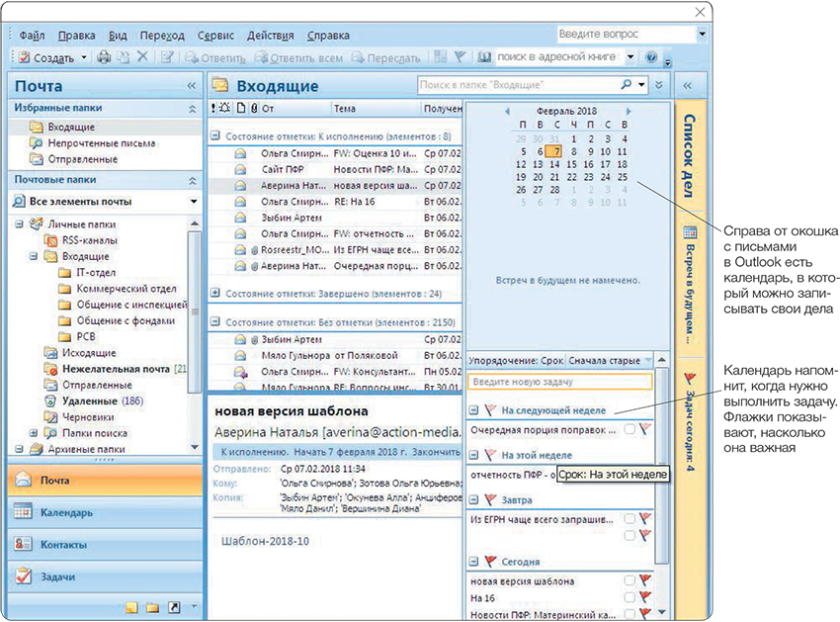Image resolution: width=840 pixels, height=622 pixels.
Task: Collapse the 'Сегодня' task group
Action: (x=474, y=562)
